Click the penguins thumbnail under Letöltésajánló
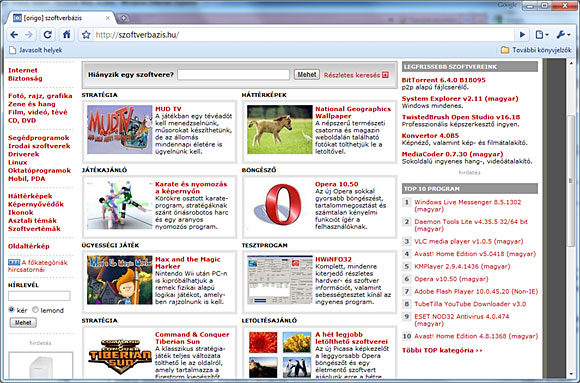 pos(297,367)
